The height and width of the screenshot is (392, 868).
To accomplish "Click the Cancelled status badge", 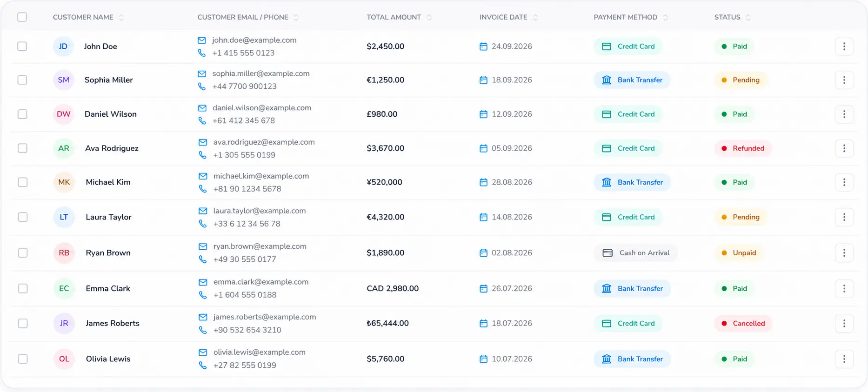I will tap(743, 324).
